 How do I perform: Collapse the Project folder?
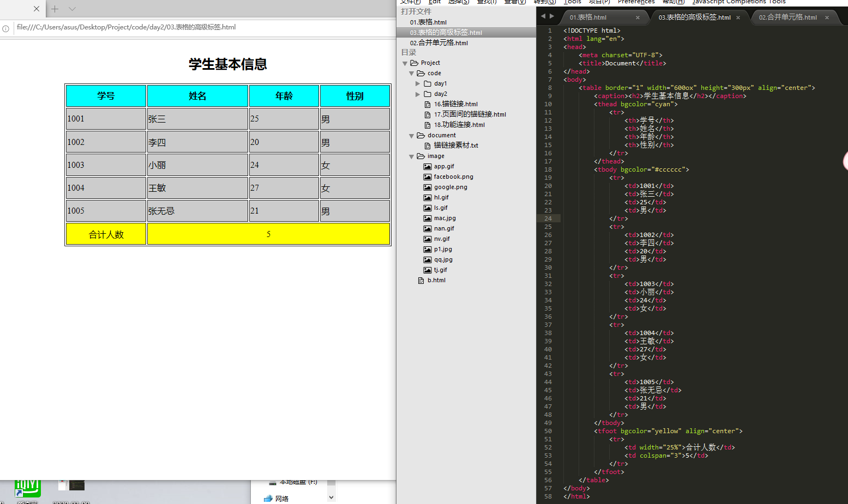(x=405, y=64)
